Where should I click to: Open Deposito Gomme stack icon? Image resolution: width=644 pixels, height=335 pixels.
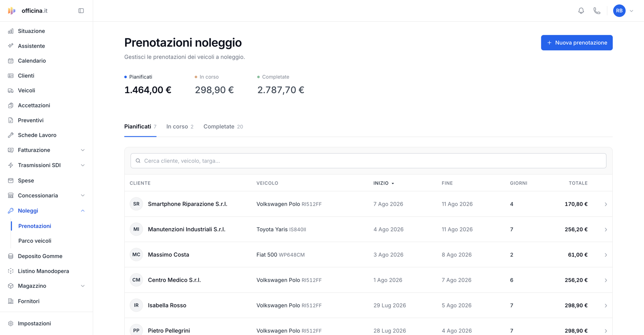click(x=11, y=256)
